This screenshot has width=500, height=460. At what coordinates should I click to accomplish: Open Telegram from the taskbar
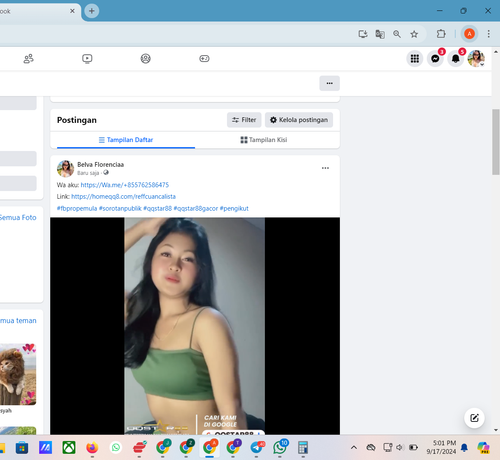coord(257,448)
